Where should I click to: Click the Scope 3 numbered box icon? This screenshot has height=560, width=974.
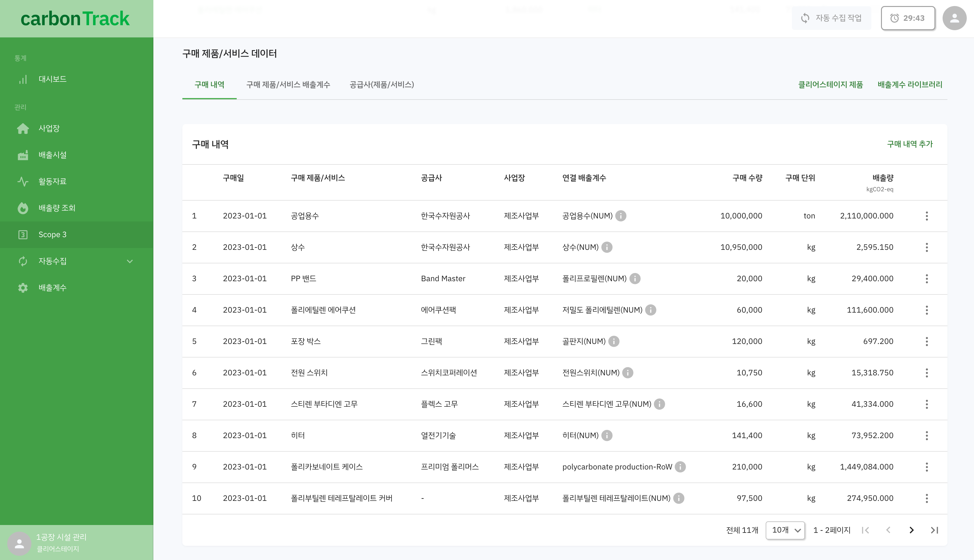[x=23, y=235]
